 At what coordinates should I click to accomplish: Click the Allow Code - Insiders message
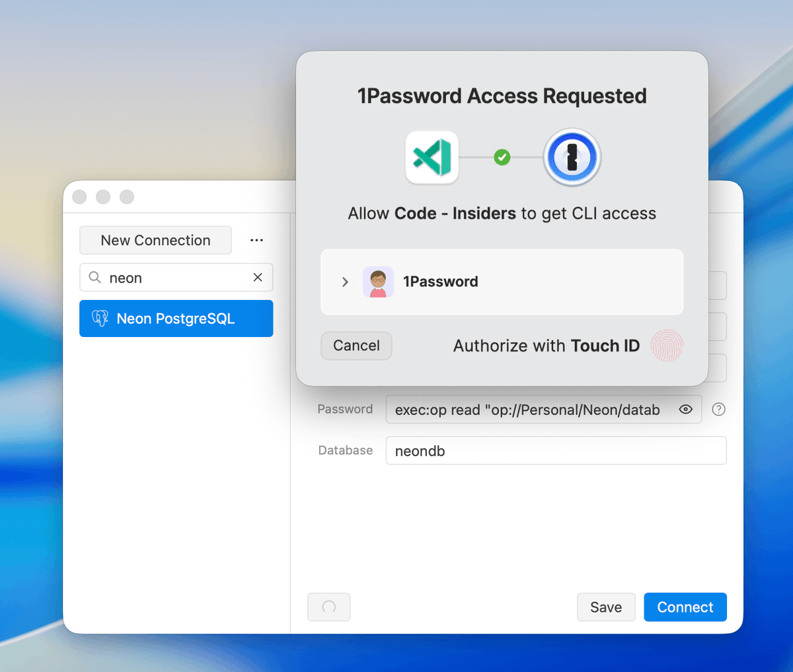tap(502, 213)
